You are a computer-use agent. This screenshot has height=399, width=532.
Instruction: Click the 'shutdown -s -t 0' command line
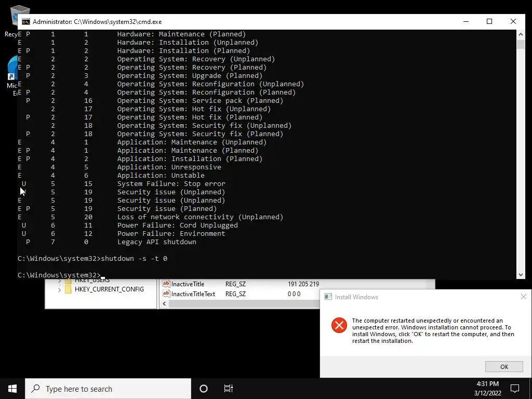134,259
